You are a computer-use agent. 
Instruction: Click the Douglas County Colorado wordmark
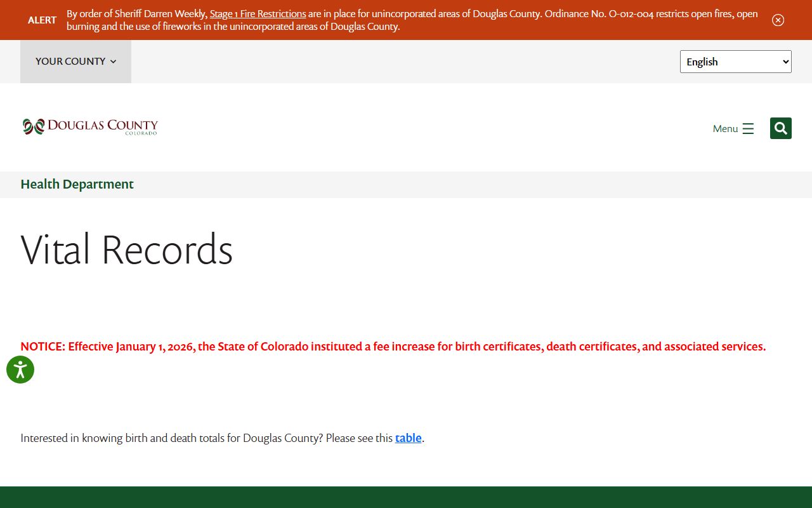(103, 126)
